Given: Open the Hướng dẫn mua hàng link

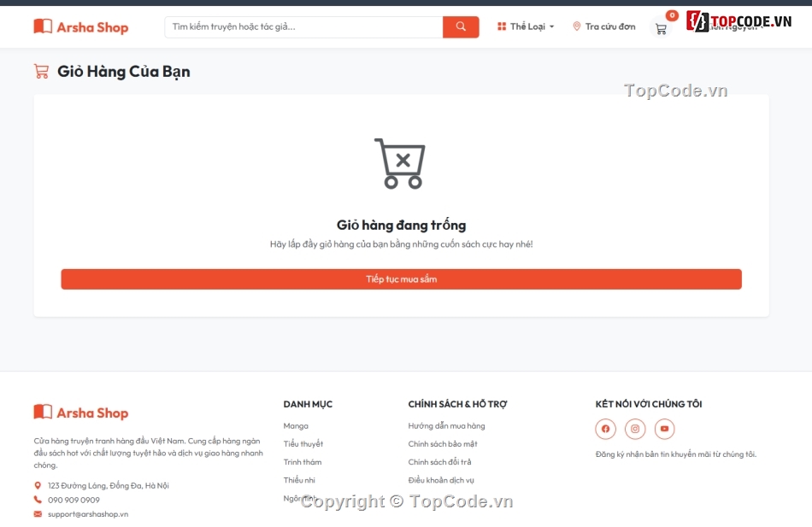Looking at the screenshot, I should [446, 426].
